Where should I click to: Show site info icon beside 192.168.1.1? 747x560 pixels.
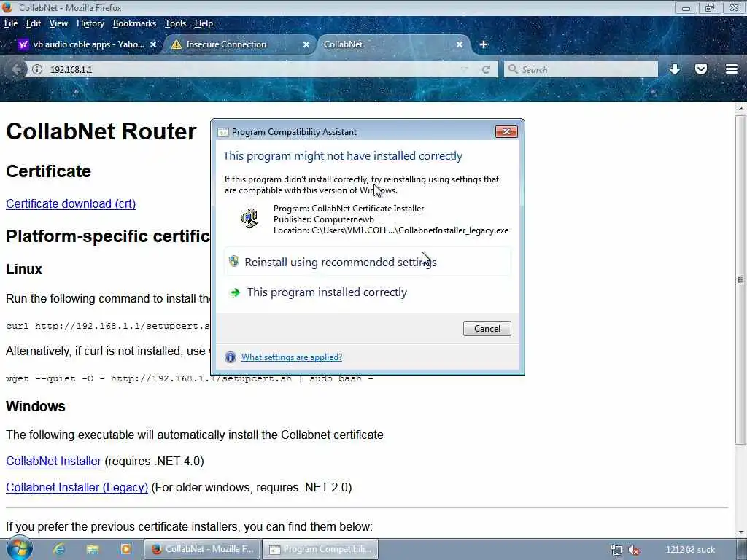pyautogui.click(x=37, y=69)
